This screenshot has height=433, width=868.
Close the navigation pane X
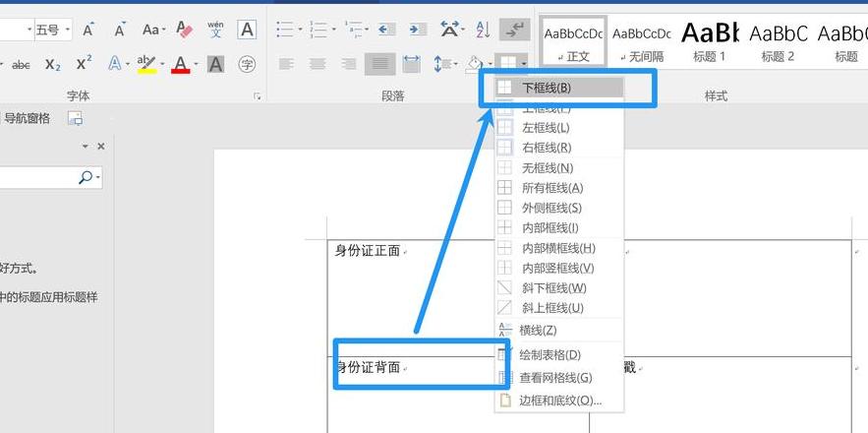pyautogui.click(x=100, y=147)
